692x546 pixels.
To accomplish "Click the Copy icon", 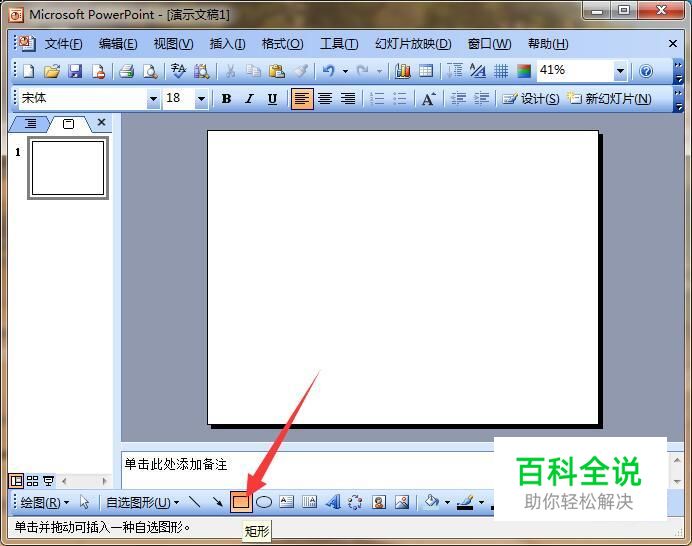I will (x=253, y=71).
